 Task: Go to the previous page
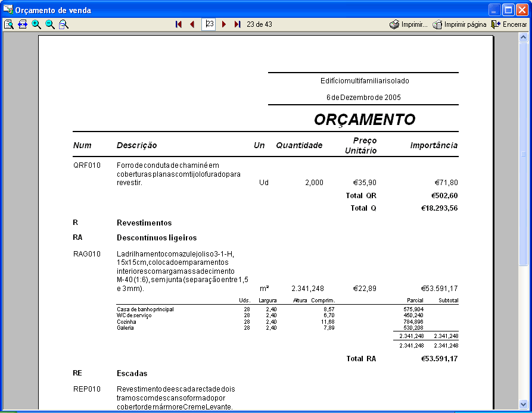click(192, 24)
